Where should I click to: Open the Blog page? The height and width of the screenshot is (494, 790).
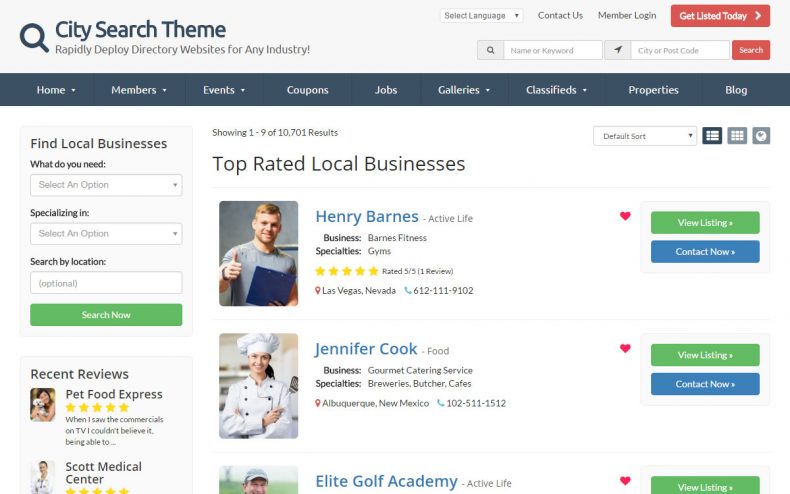[736, 90]
